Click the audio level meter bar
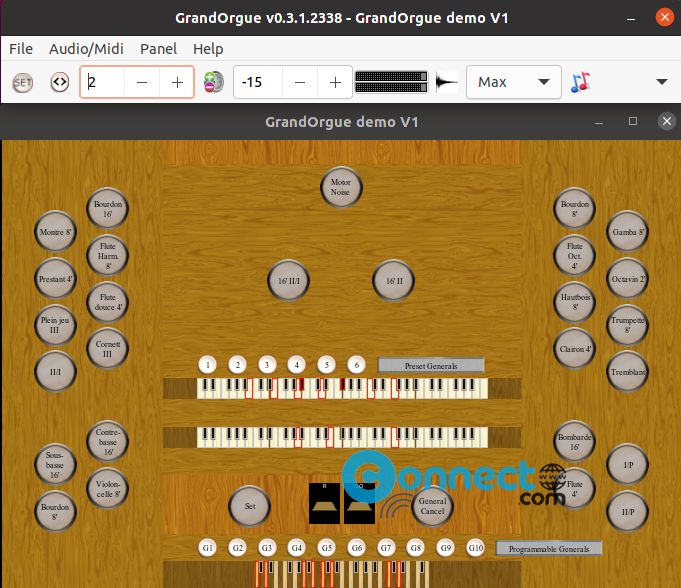Screen dimensions: 681x588 coord(391,82)
